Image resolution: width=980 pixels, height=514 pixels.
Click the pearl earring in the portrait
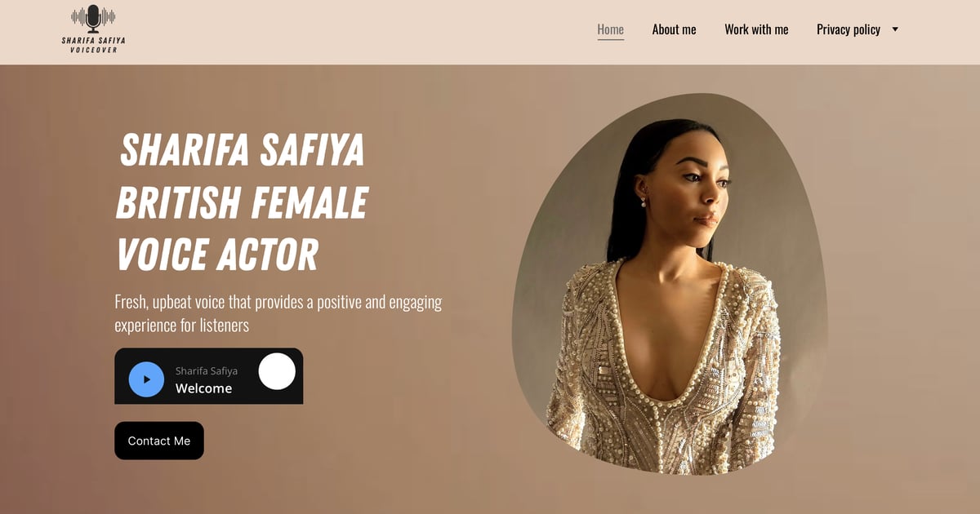(644, 201)
